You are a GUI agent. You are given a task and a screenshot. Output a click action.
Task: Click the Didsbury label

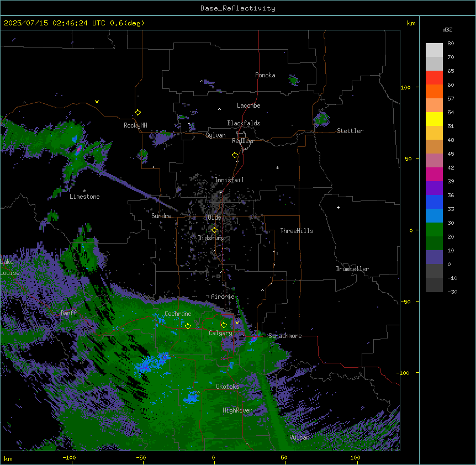(x=211, y=238)
